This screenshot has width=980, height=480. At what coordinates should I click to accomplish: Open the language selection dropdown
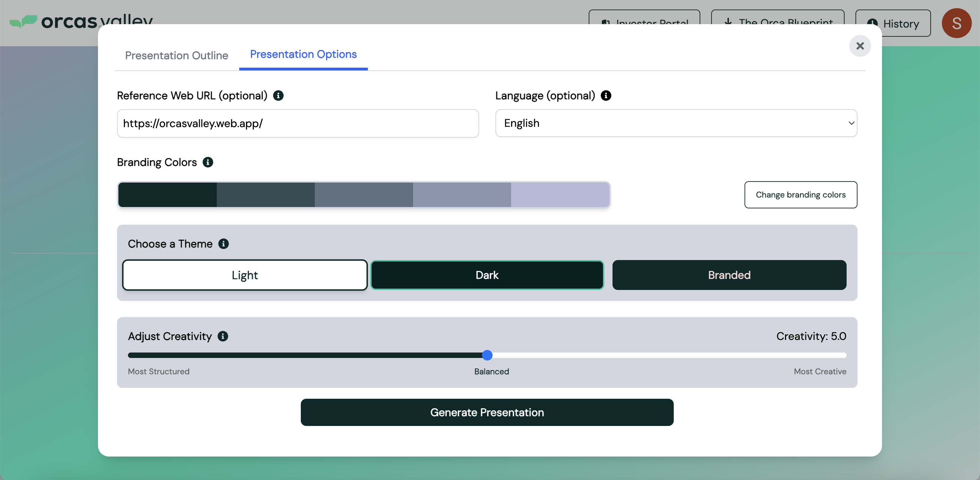point(676,123)
